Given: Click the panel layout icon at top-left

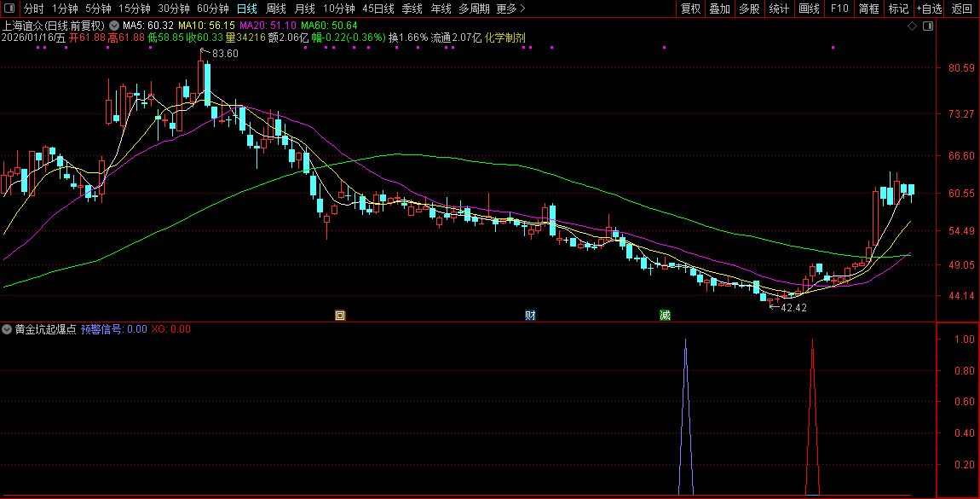Looking at the screenshot, I should pyautogui.click(x=9, y=9).
